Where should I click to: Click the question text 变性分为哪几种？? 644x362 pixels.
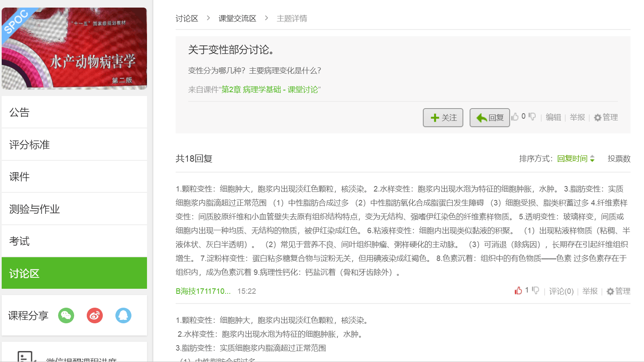click(217, 71)
